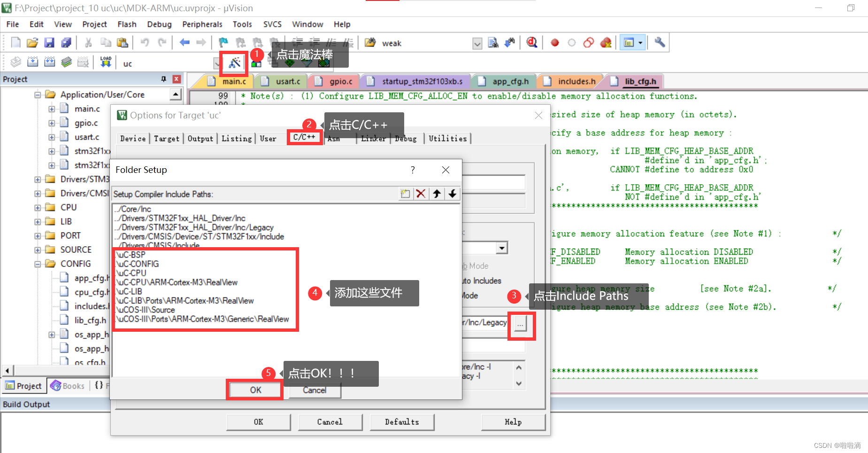Screen dimensions: 868x453
Task: Select path '..\uCOS-III\Source' in list
Action: (x=145, y=310)
